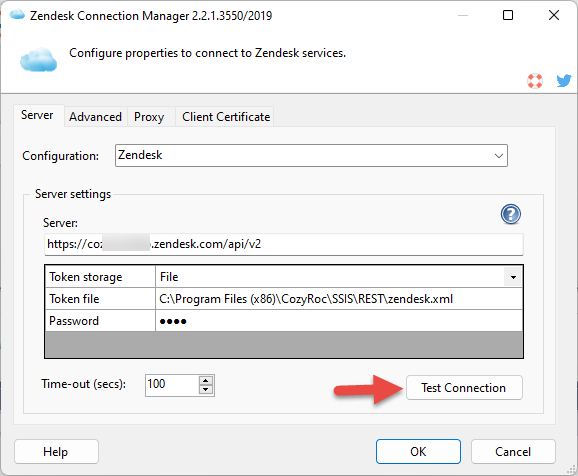Click the Server URL input field
Image resolution: width=578 pixels, height=476 pixels.
pyautogui.click(x=283, y=244)
